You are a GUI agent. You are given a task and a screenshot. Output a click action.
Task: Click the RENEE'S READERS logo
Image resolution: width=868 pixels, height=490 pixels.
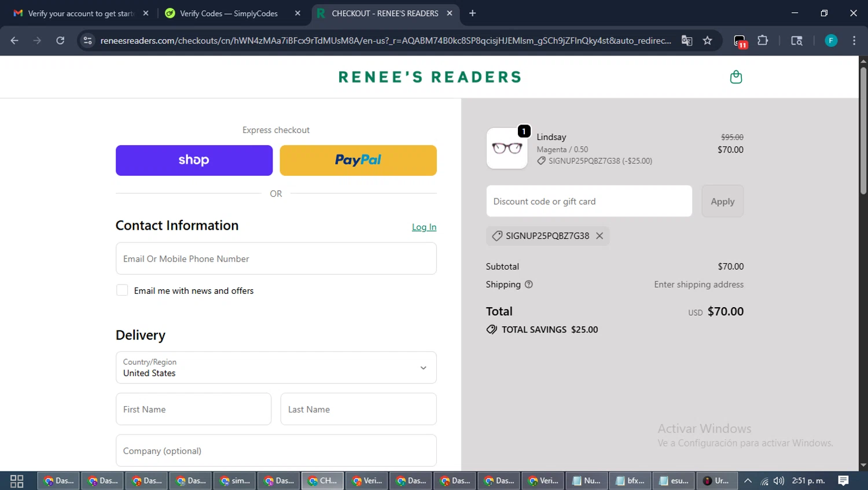point(429,77)
